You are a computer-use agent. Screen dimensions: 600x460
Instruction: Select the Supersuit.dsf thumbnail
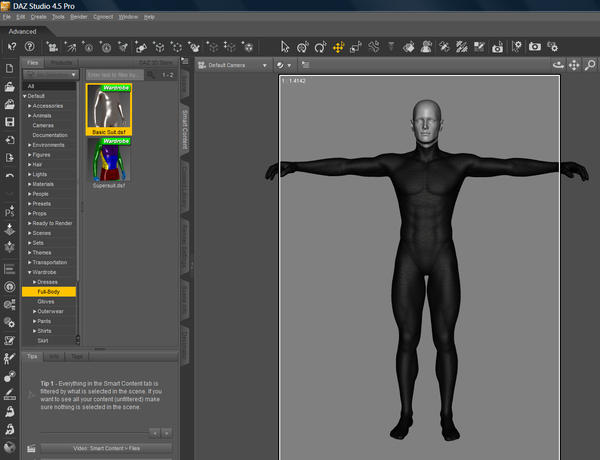coord(109,163)
